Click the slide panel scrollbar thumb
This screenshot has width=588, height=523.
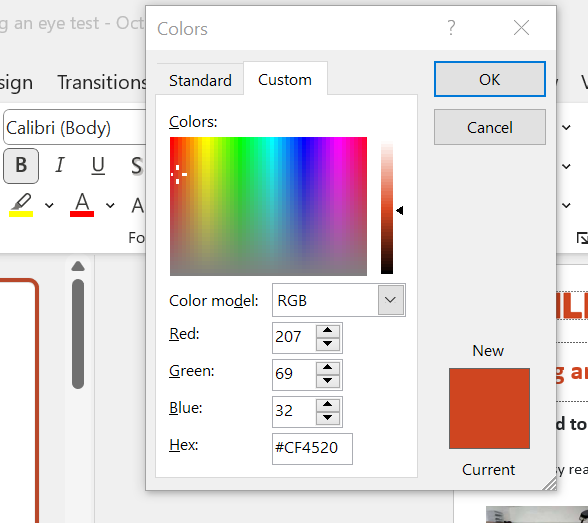(78, 334)
